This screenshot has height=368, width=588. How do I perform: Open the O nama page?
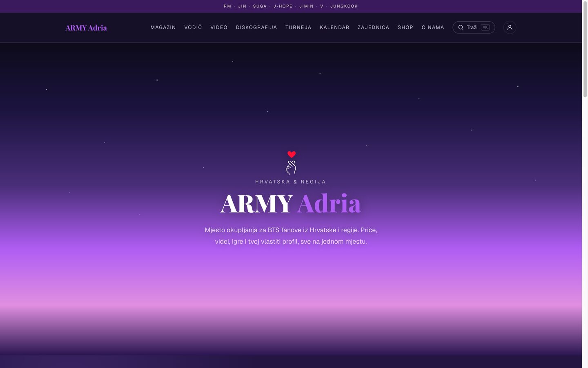(x=433, y=27)
